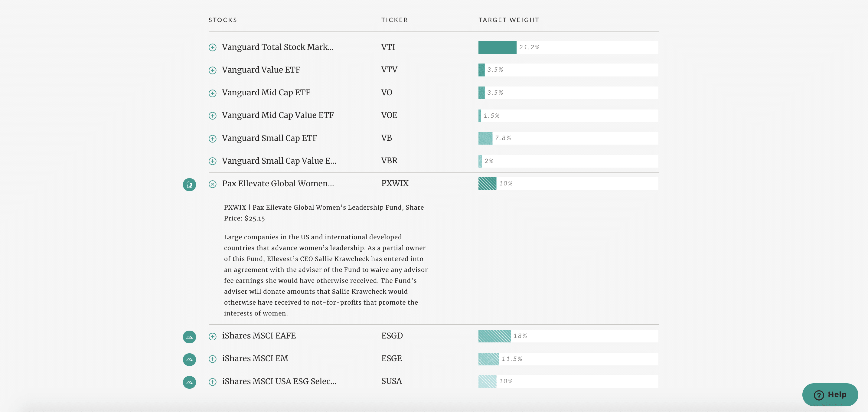Click the PXWIX ticker in the table row
This screenshot has width=868, height=412.
pyautogui.click(x=395, y=183)
